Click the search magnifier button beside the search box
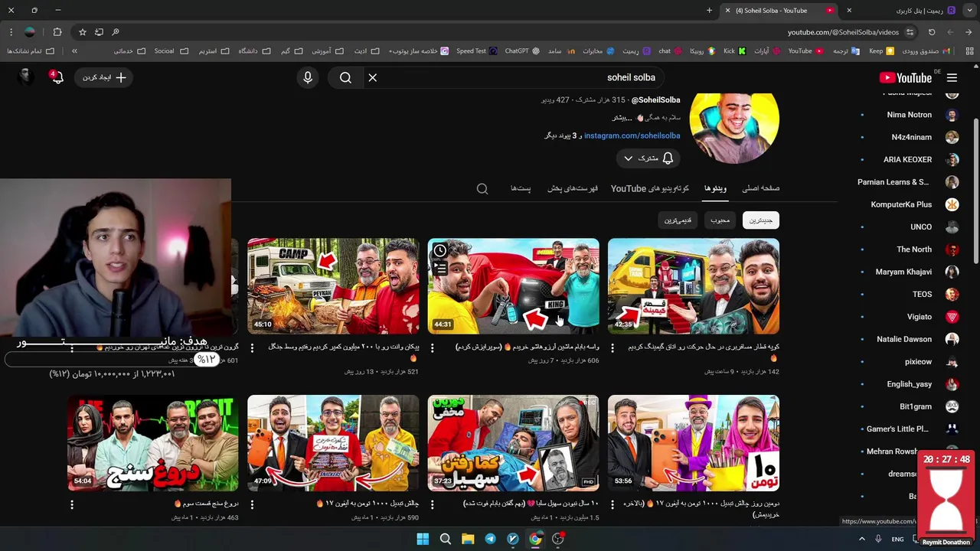Screen dimensions: 980x551 pyautogui.click(x=345, y=77)
